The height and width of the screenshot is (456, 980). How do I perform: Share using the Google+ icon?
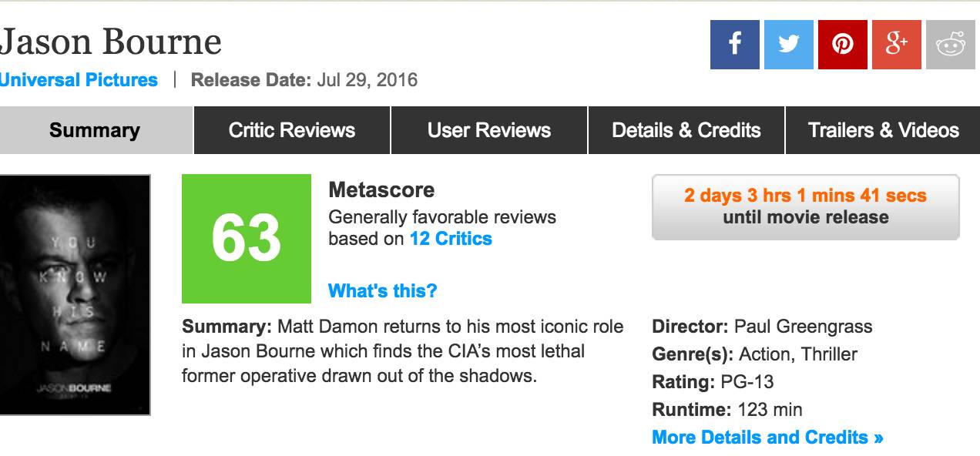[x=896, y=44]
